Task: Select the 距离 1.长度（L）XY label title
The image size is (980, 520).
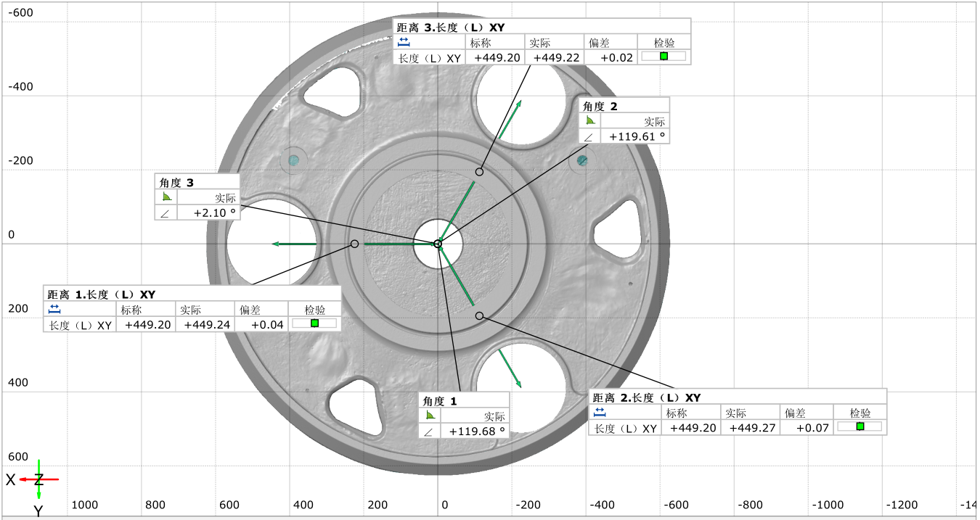Action: point(102,294)
